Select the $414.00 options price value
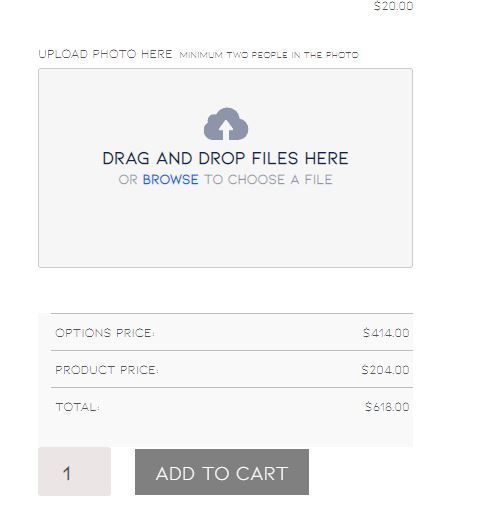 click(x=386, y=333)
